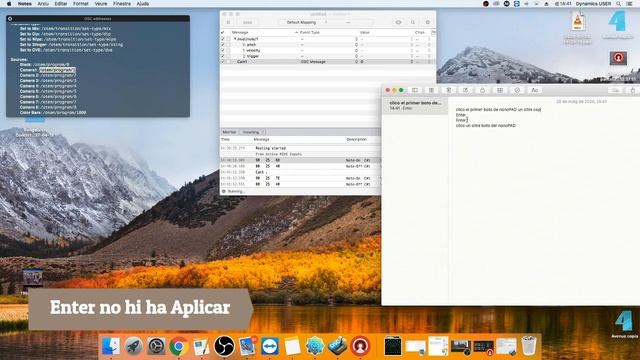Image resolution: width=640 pixels, height=360 pixels.
Task: Open the Format menu
Action: coord(81,4)
